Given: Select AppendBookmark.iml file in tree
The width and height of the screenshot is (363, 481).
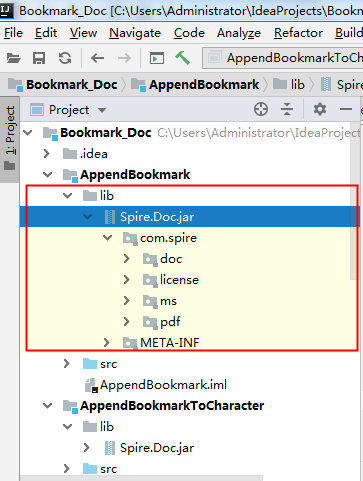Looking at the screenshot, I should coord(163,385).
